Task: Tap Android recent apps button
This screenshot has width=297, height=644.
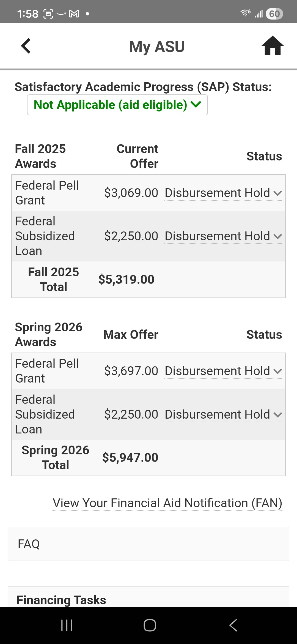Action: [x=67, y=625]
